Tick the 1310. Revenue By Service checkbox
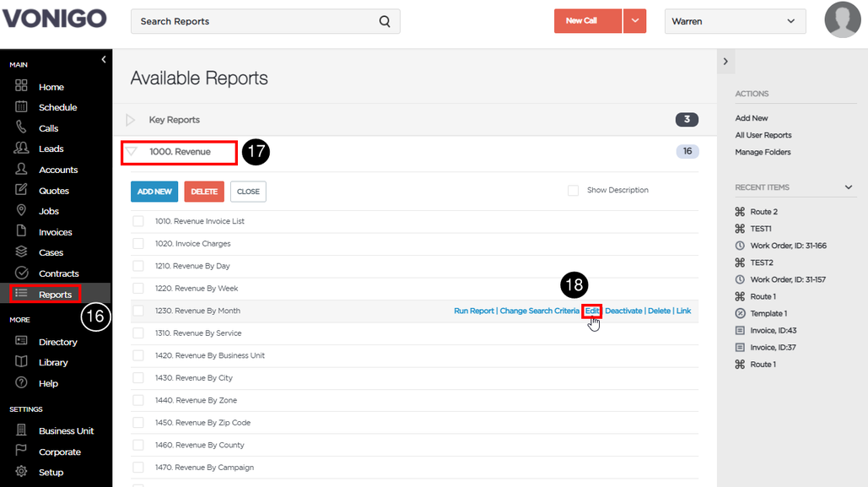Viewport: 868px width, 487px height. pos(137,333)
